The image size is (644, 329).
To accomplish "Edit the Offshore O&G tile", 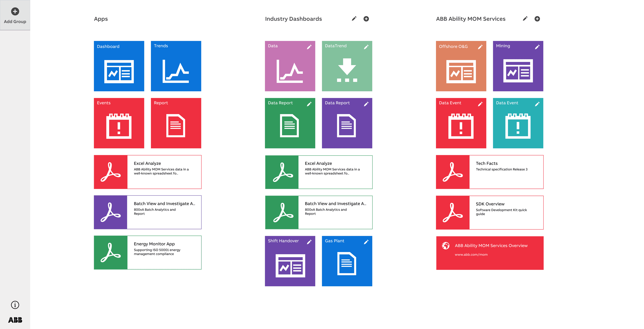I will click(480, 47).
